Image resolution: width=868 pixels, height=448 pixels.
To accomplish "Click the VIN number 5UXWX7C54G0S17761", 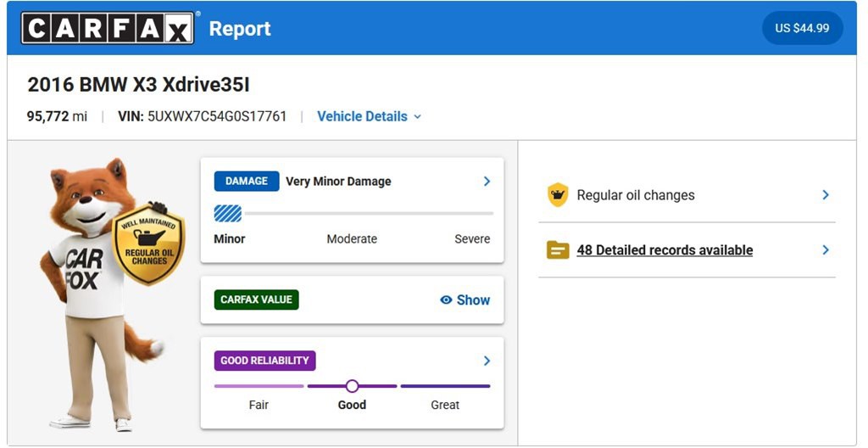I will (217, 116).
